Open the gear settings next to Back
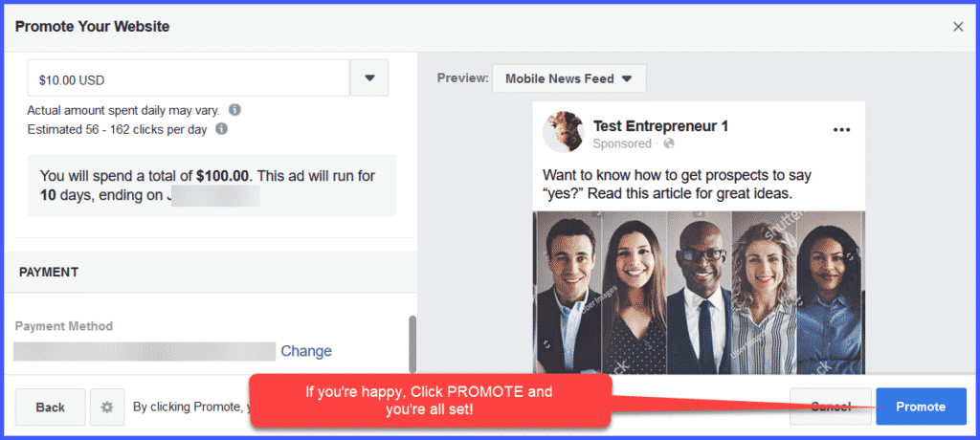The image size is (980, 440). [x=107, y=407]
